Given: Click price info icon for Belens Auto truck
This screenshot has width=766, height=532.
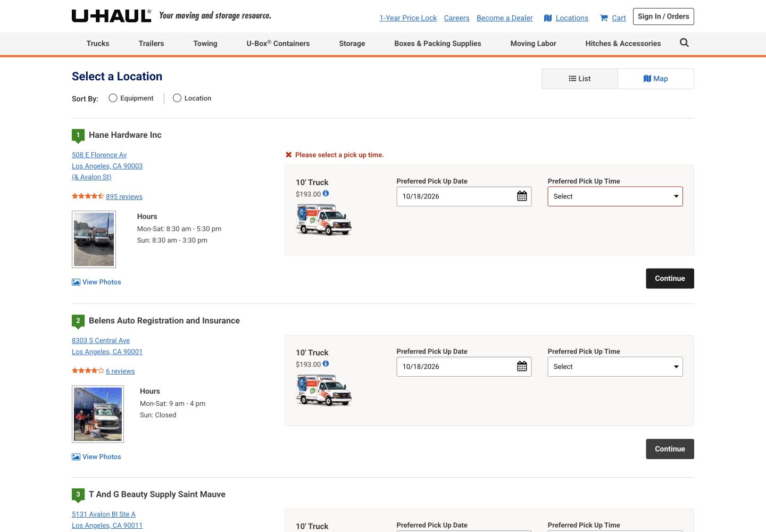Looking at the screenshot, I should coord(326,364).
